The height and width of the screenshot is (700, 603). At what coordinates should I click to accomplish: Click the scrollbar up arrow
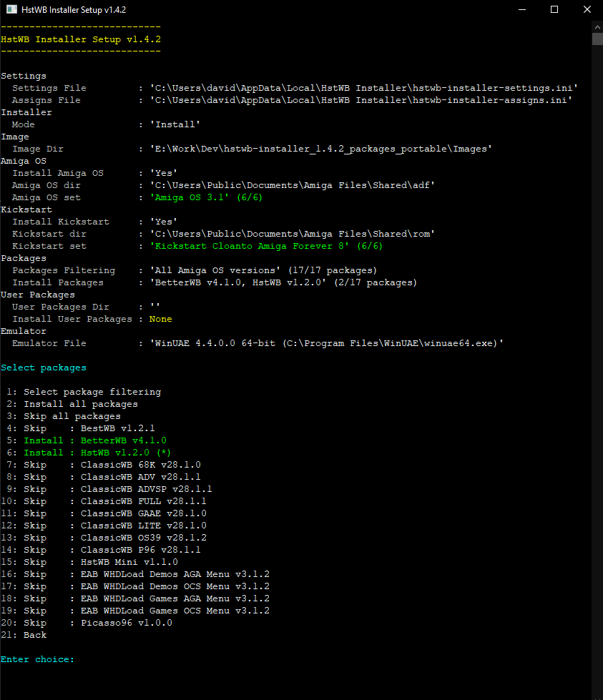597,27
